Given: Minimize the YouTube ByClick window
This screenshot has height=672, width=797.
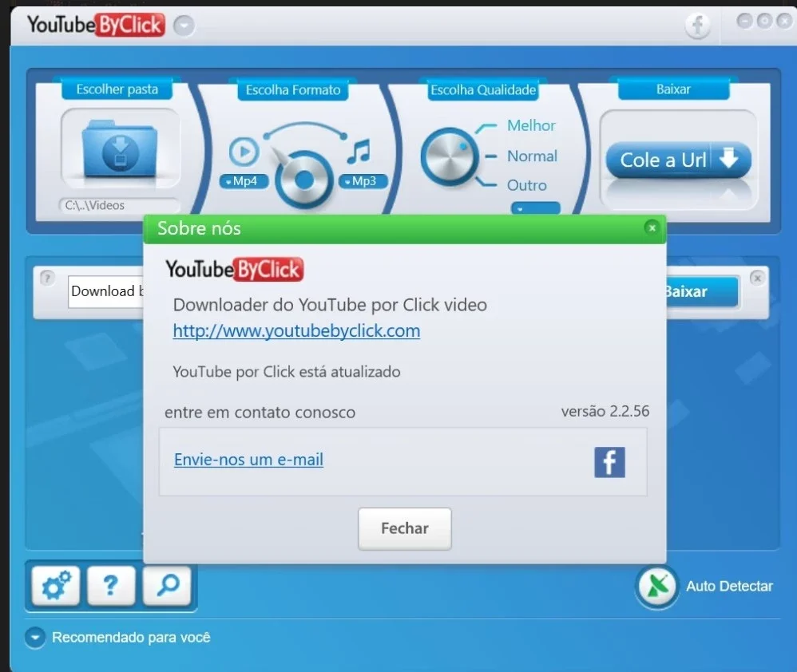Looking at the screenshot, I should click(744, 21).
